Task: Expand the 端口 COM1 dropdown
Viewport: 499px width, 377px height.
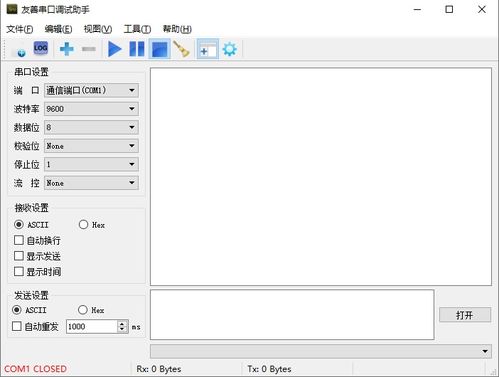Action: point(91,90)
